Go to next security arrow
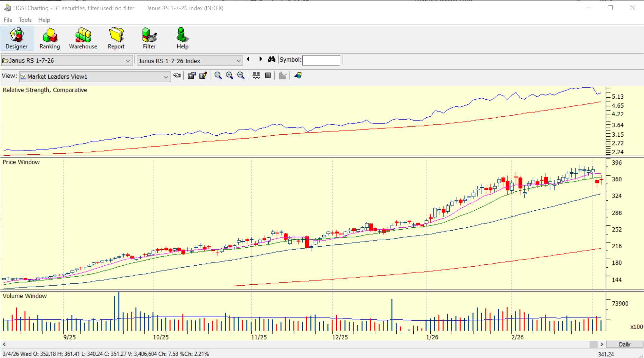Image resolution: width=644 pixels, height=358 pixels. pos(261,59)
